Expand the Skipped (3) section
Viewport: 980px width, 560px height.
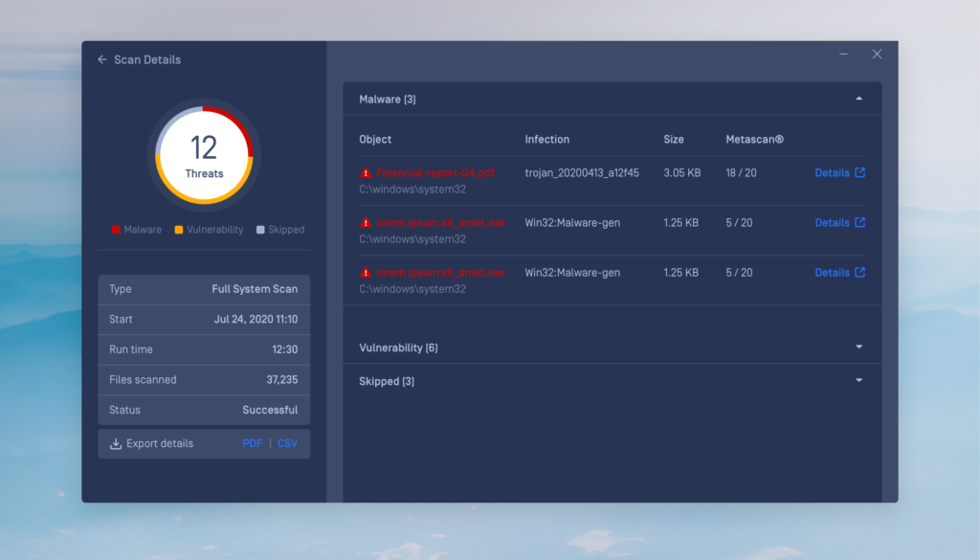pyautogui.click(x=858, y=381)
